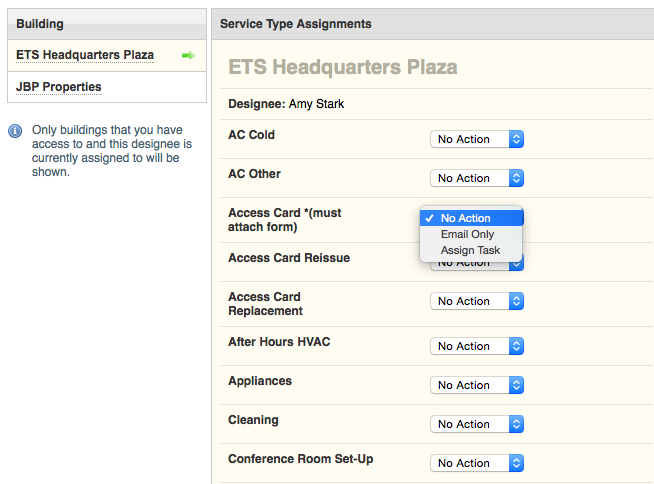Click the Access Card (must attach form) label
This screenshot has width=654, height=484.
[284, 220]
